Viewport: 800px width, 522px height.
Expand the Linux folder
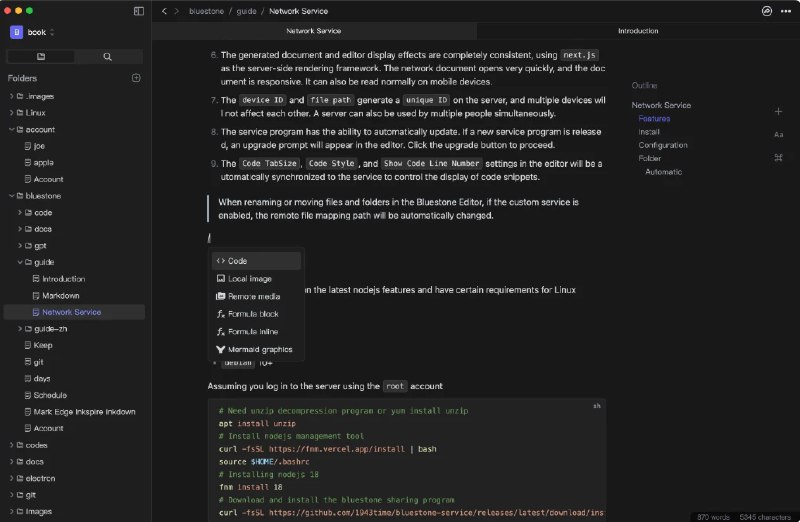(x=10, y=113)
